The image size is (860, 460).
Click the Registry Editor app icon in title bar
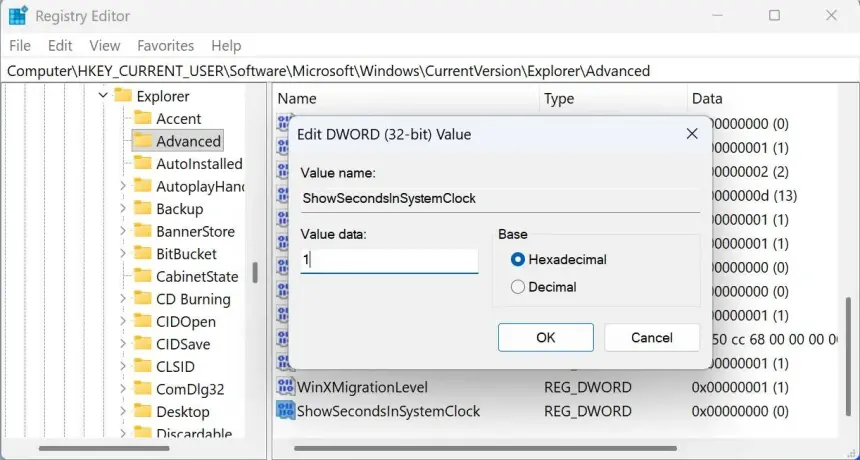18,16
